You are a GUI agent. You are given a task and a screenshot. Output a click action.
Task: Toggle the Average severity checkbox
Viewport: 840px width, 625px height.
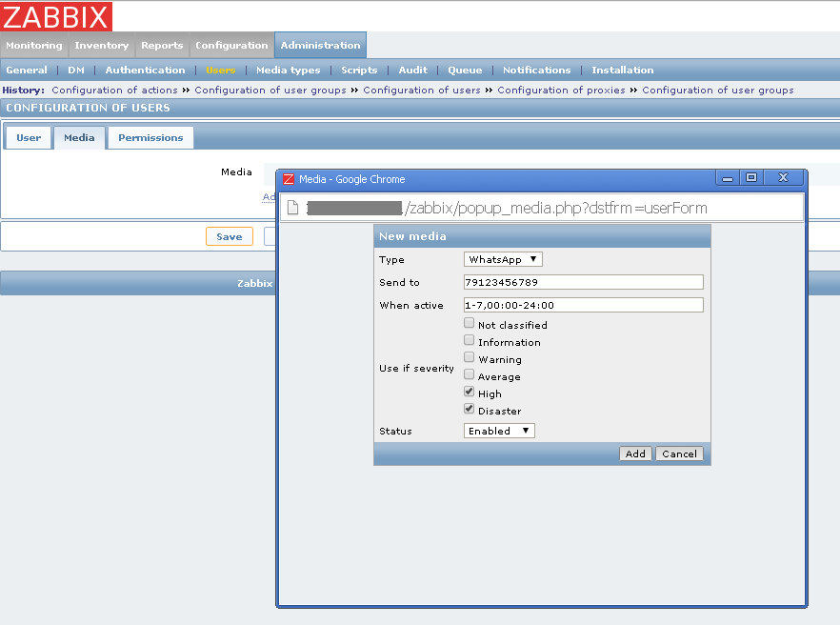click(469, 374)
